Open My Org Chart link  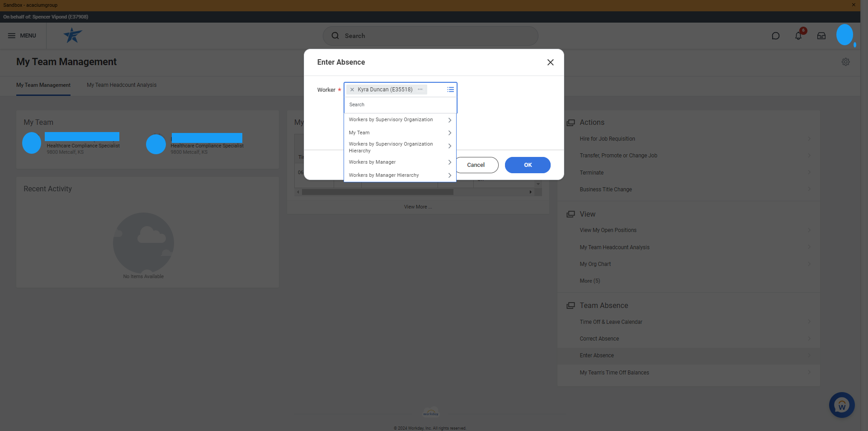[595, 264]
